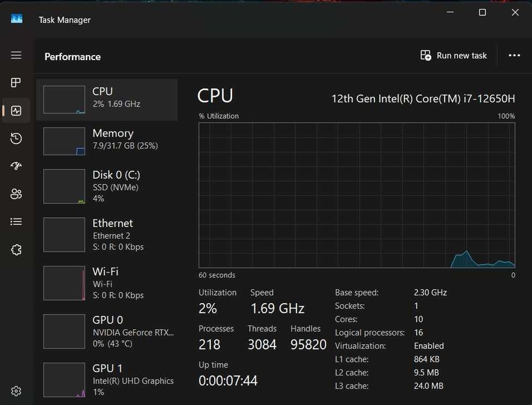Show Ethernet performance details

(x=107, y=234)
